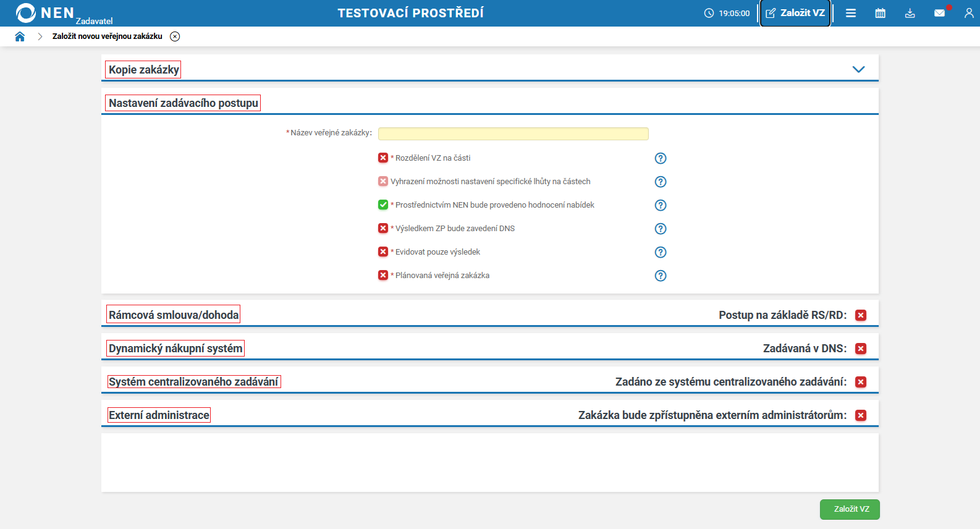Image resolution: width=980 pixels, height=529 pixels.
Task: Click the home icon in breadcrumb
Action: tap(20, 36)
